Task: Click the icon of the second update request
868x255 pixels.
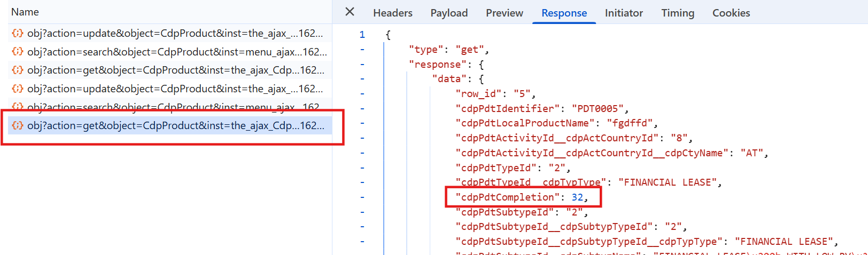Action: pyautogui.click(x=18, y=89)
